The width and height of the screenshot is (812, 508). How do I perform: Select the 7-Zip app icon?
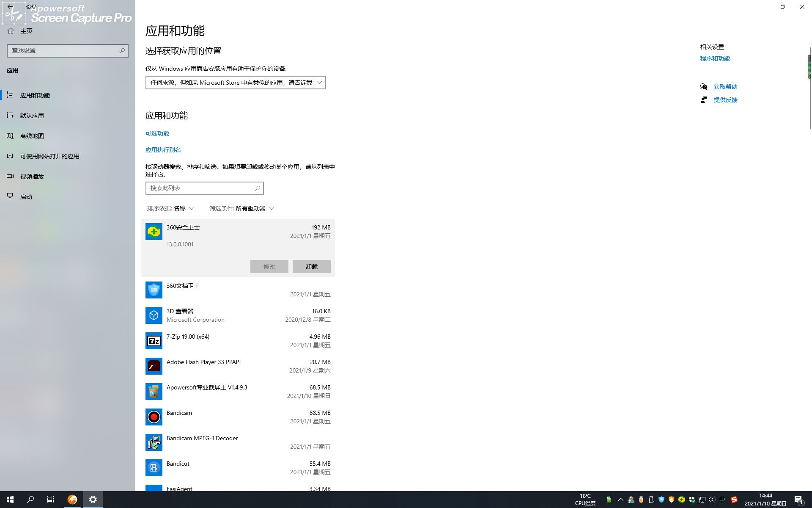[x=154, y=341]
